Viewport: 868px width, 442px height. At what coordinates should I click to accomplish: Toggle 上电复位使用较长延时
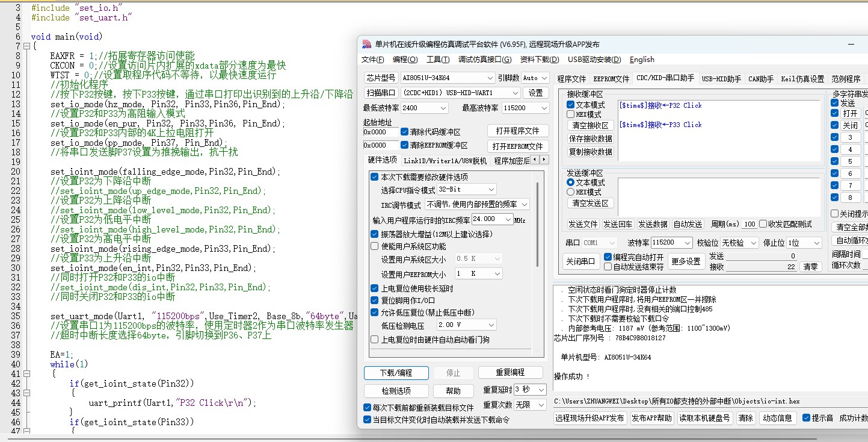pyautogui.click(x=374, y=288)
